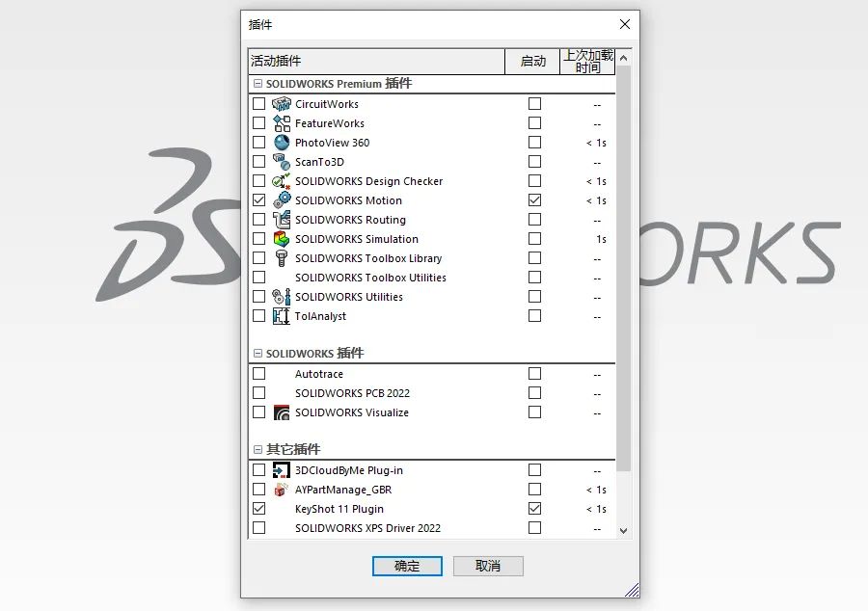This screenshot has height=611, width=868.
Task: Select the PhotoView 360 label
Action: point(332,143)
